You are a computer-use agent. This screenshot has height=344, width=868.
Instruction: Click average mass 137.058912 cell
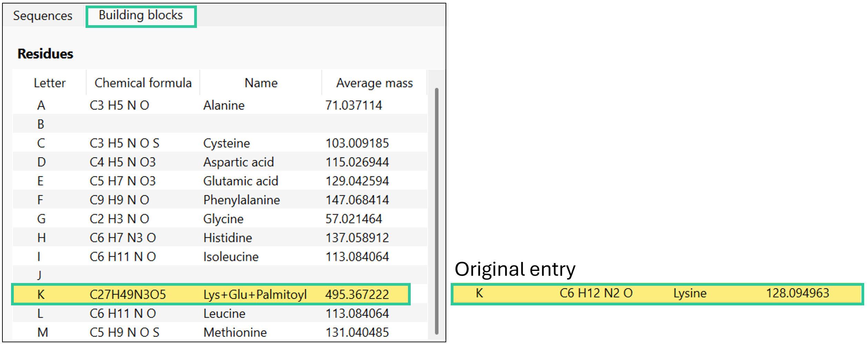357,238
